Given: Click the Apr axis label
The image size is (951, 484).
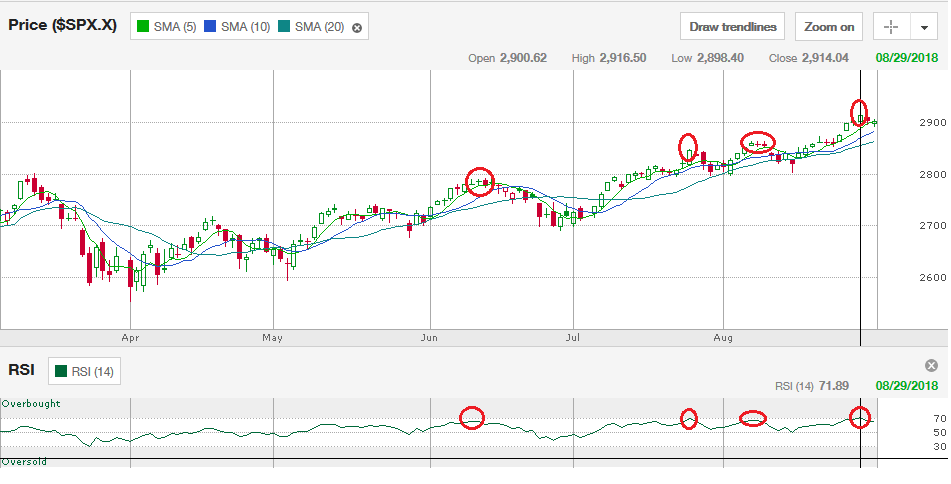Looking at the screenshot, I should (130, 338).
